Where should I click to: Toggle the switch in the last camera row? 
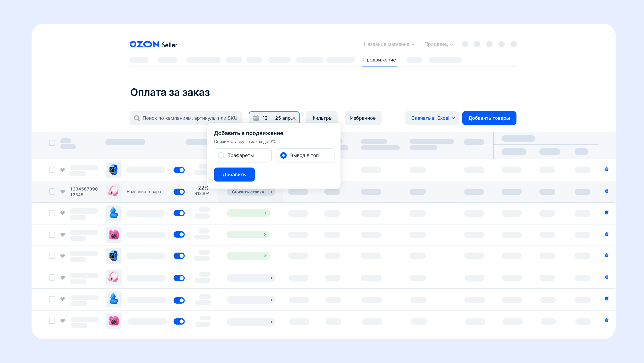click(179, 321)
